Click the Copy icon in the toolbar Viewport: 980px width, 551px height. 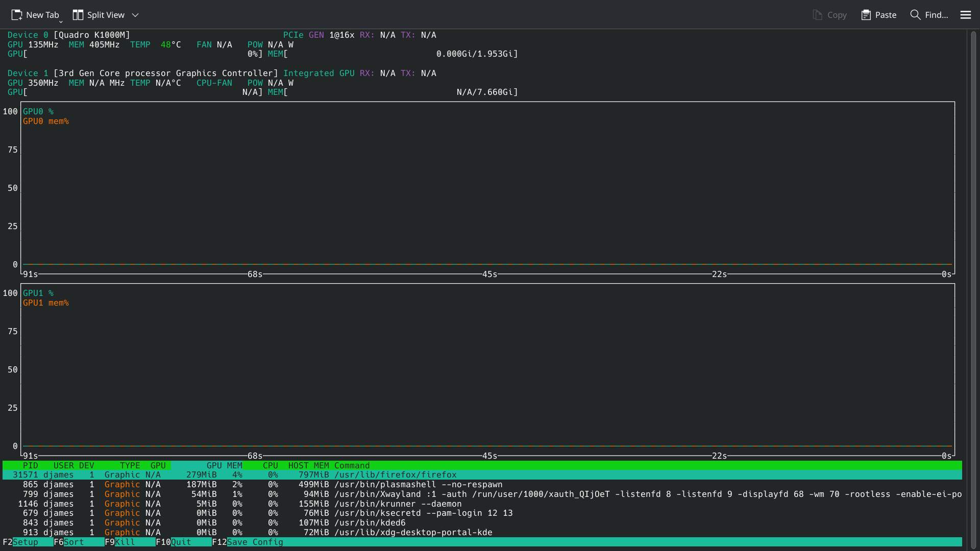[x=817, y=15]
